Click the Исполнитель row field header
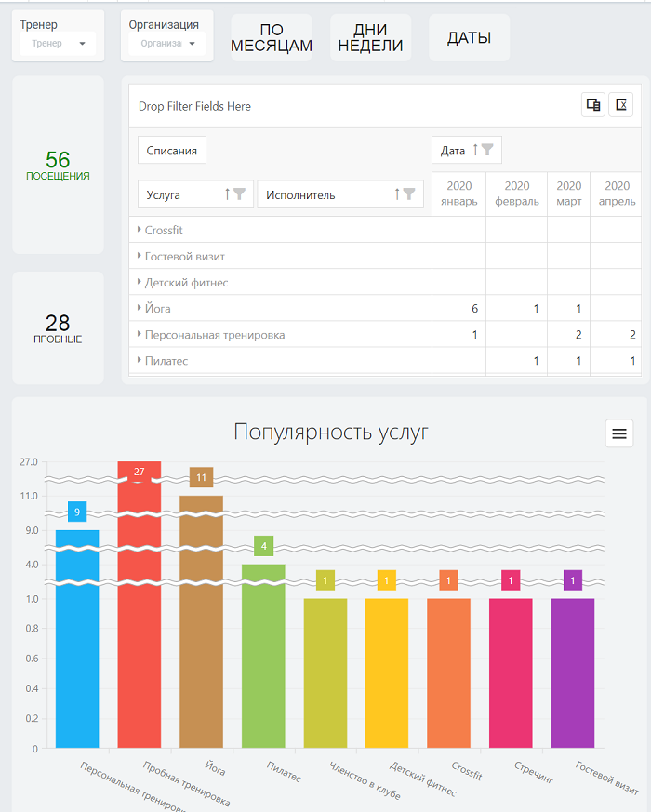Image resolution: width=651 pixels, height=812 pixels. click(x=340, y=194)
